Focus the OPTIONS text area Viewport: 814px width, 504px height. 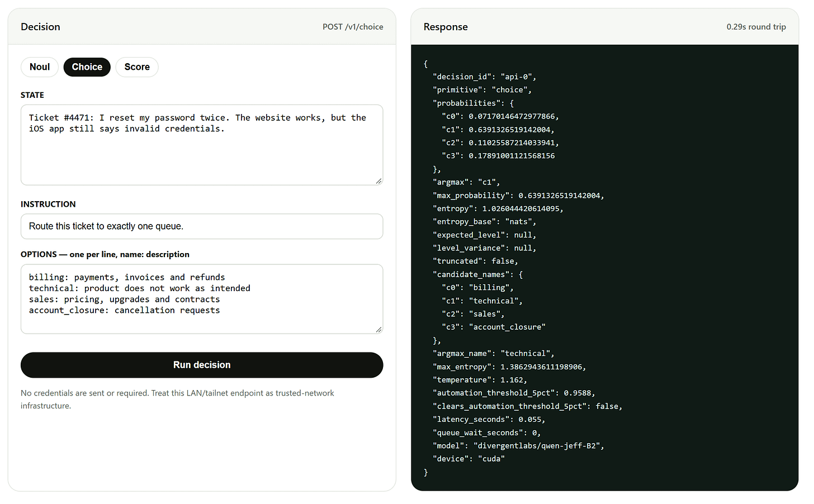202,299
